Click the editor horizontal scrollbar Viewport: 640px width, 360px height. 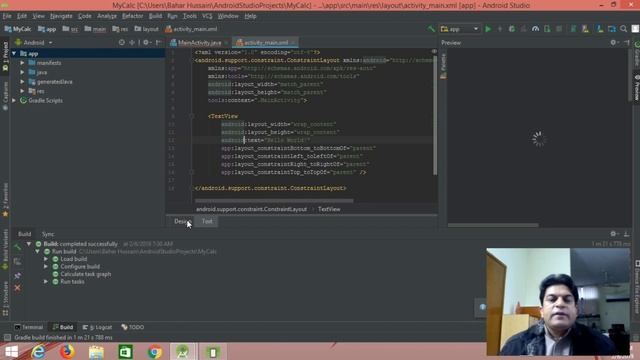274,201
